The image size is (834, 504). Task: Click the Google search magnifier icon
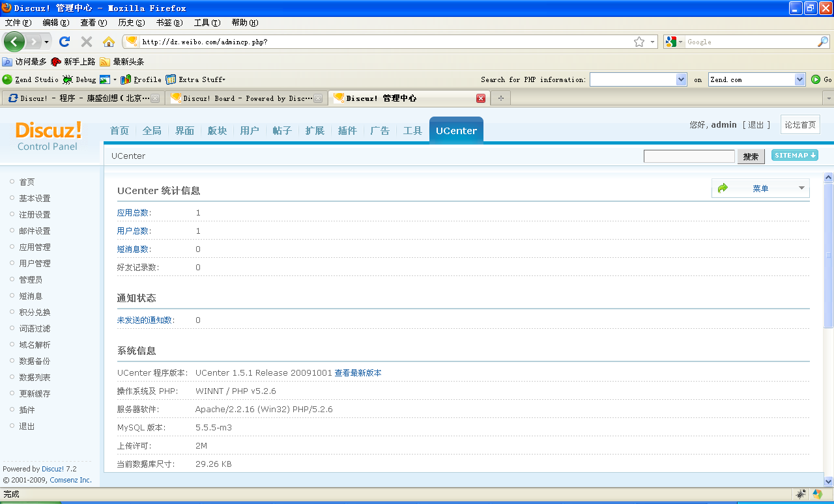click(823, 42)
